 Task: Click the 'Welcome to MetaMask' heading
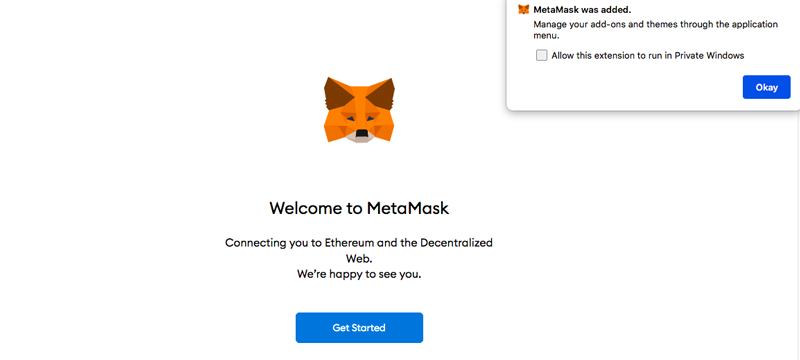tap(359, 208)
